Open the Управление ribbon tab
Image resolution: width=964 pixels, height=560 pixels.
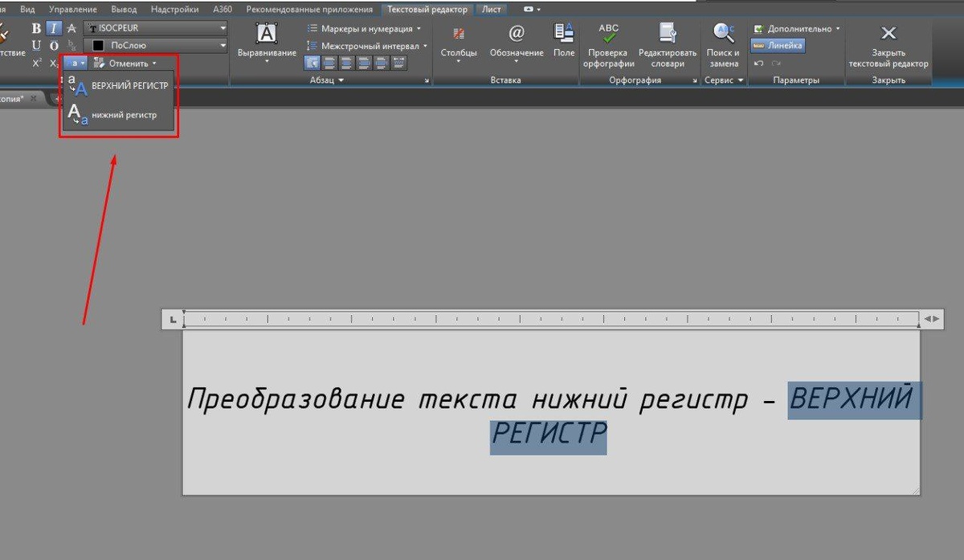73,9
